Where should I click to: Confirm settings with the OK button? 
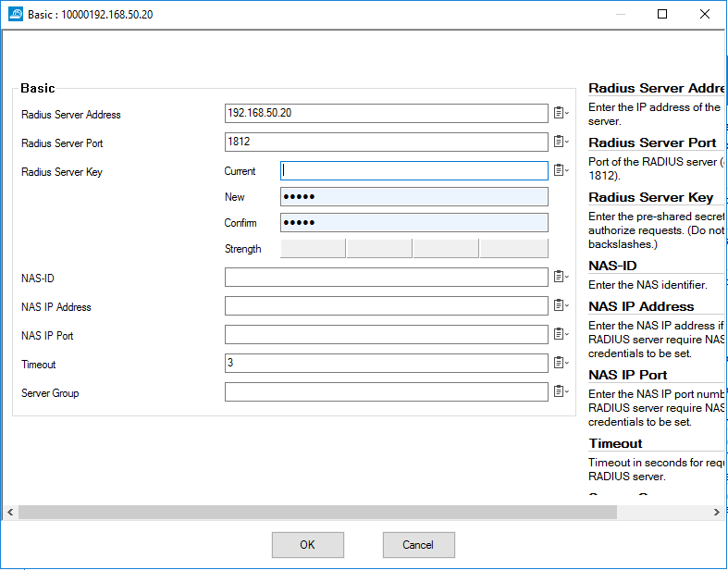coord(308,545)
